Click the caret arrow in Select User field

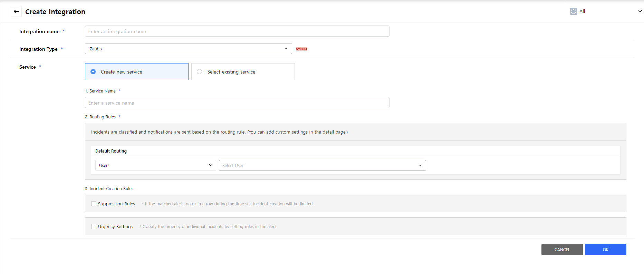click(x=420, y=166)
